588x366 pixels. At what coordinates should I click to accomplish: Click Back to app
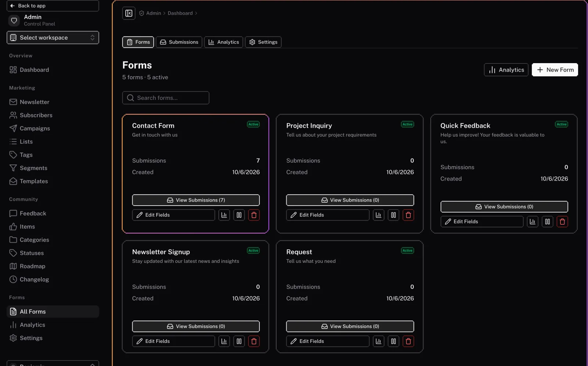tap(53, 6)
